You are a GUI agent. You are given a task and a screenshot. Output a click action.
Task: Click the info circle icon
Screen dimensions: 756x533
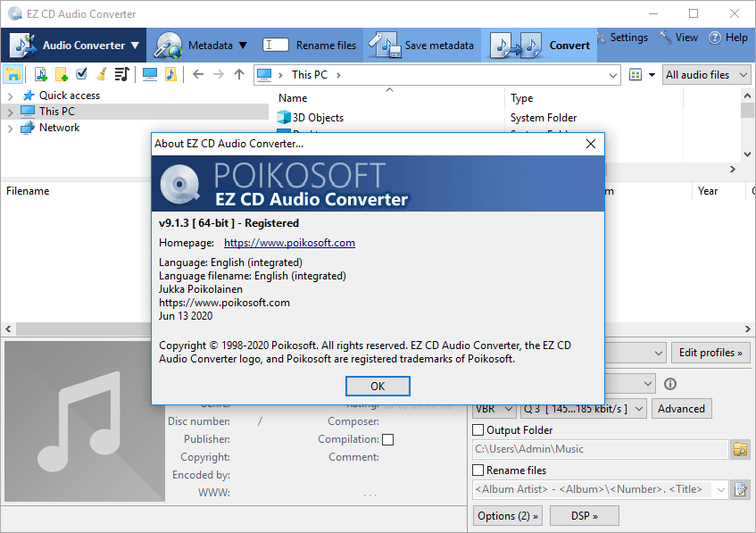(670, 384)
